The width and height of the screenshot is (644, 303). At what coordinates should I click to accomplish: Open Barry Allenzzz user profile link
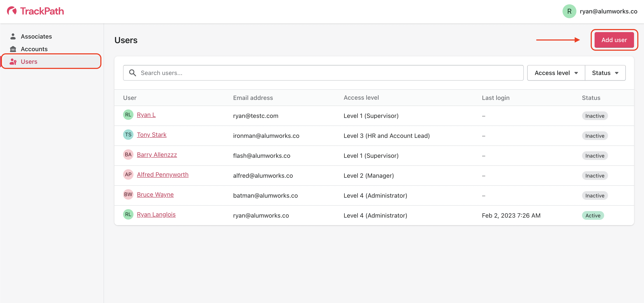click(157, 155)
